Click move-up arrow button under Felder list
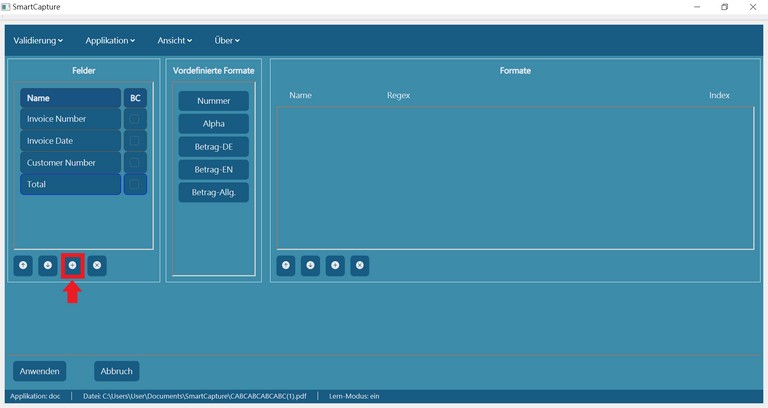 [x=23, y=265]
